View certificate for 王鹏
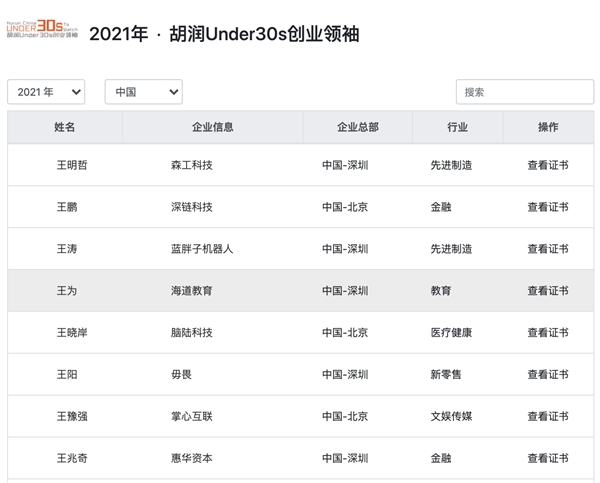 click(548, 207)
